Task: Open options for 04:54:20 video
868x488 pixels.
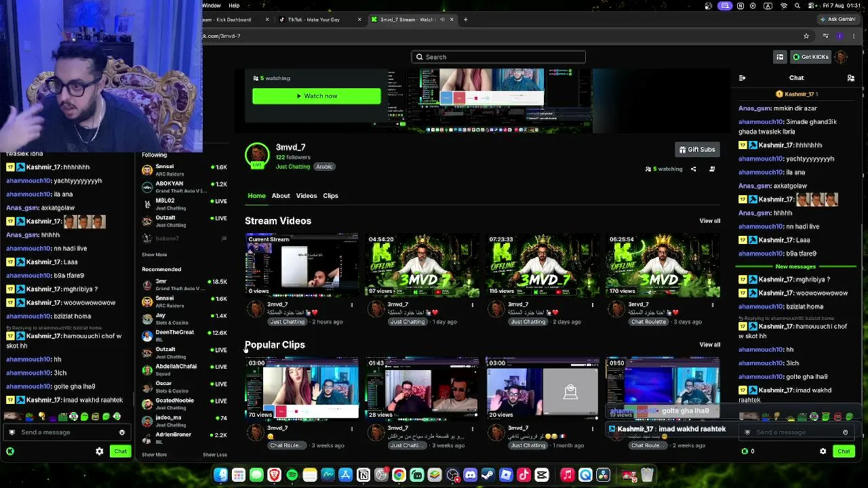Action: pos(473,305)
